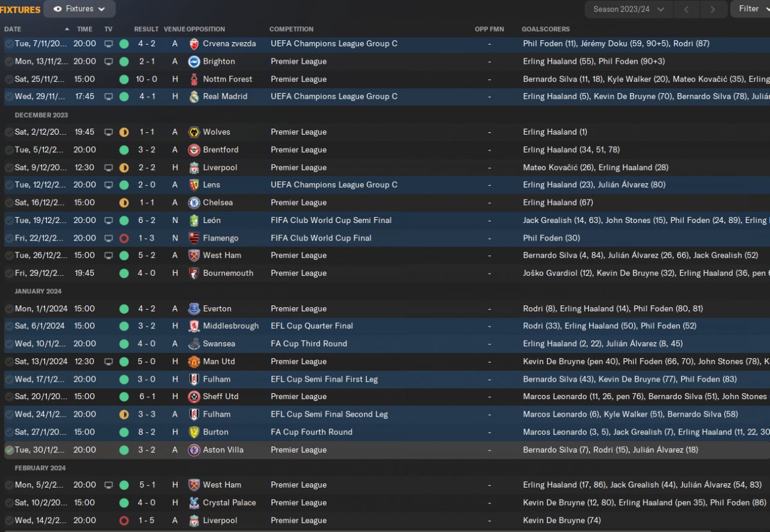Screen dimensions: 770x532
Task: Click the OPP FMN column header
Action: 490,29
